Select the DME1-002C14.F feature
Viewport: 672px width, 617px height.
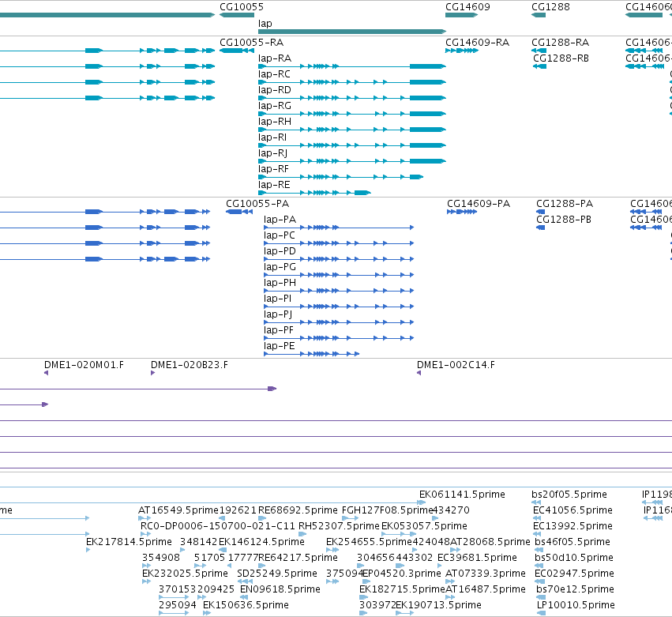pos(419,373)
